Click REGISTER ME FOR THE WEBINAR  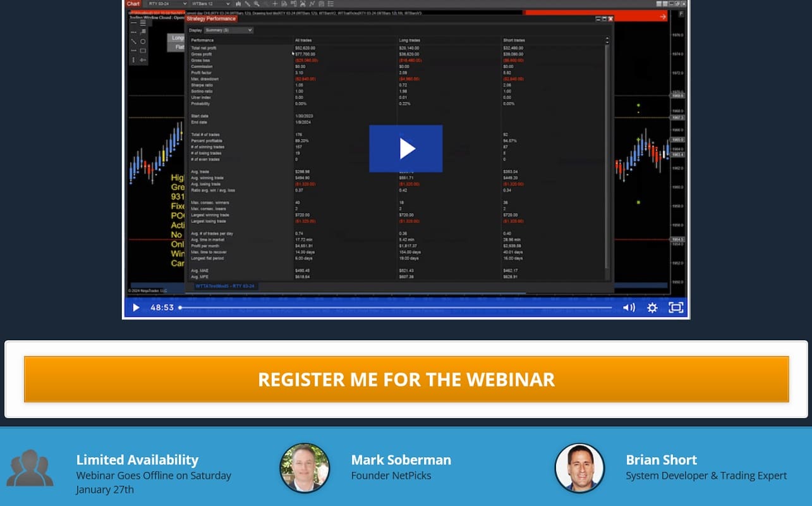pyautogui.click(x=406, y=379)
